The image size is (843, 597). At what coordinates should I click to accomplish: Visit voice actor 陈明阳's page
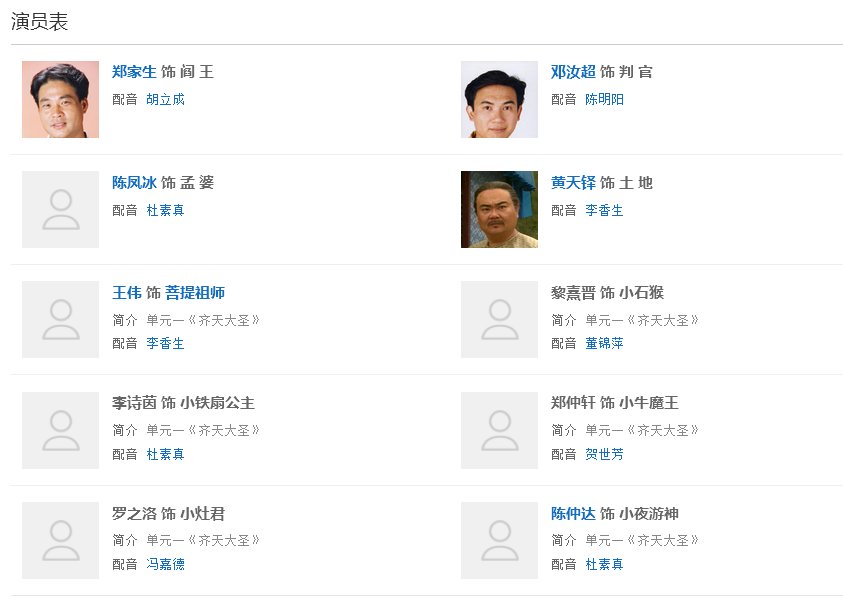point(604,100)
